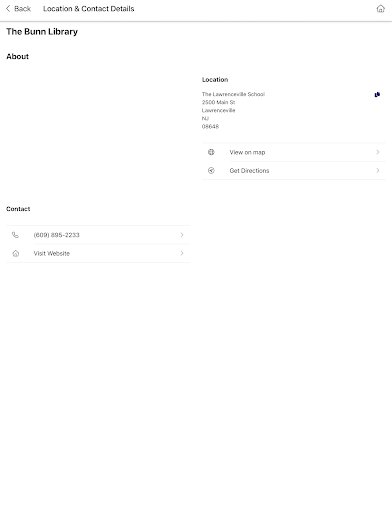Select The Bunn Library heading

coord(42,32)
